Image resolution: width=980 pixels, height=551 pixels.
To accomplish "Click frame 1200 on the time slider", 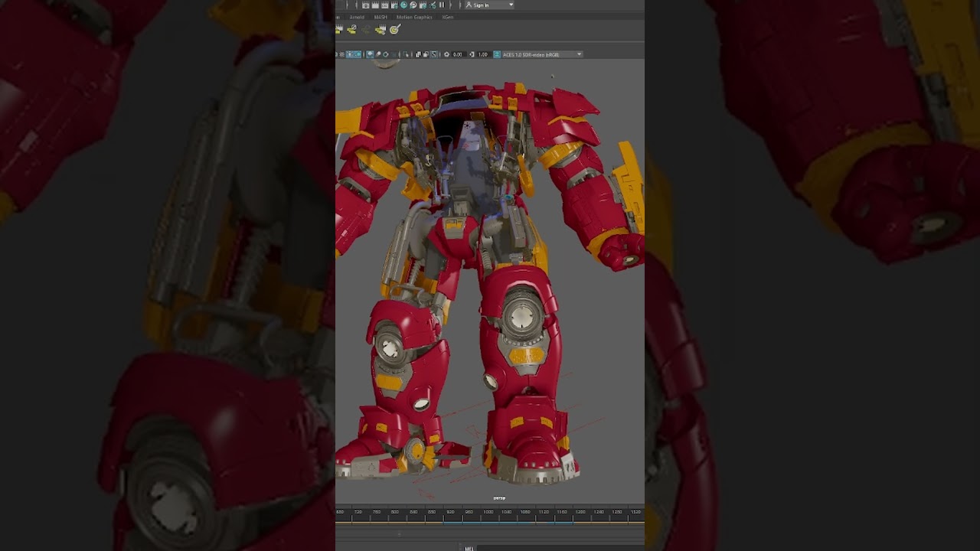I will pos(581,512).
